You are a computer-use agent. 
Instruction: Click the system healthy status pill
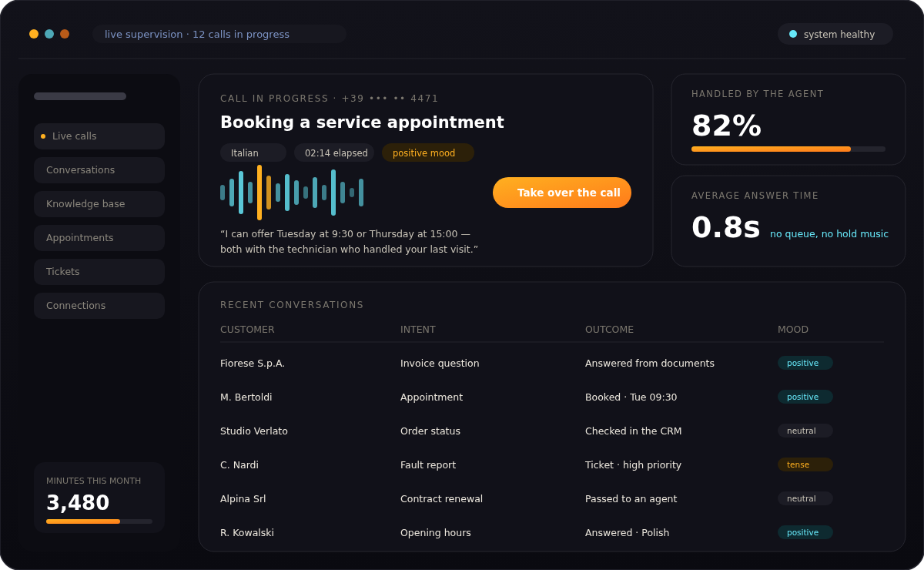point(835,34)
